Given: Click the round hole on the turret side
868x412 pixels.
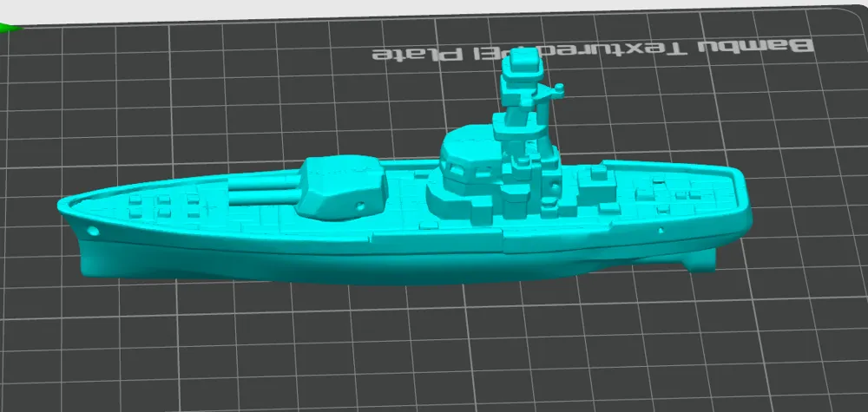Looking at the screenshot, I should tap(360, 207).
